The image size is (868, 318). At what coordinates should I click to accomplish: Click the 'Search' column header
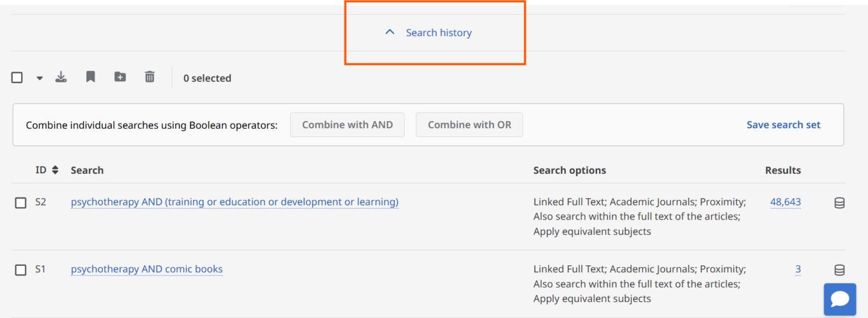tap(87, 170)
